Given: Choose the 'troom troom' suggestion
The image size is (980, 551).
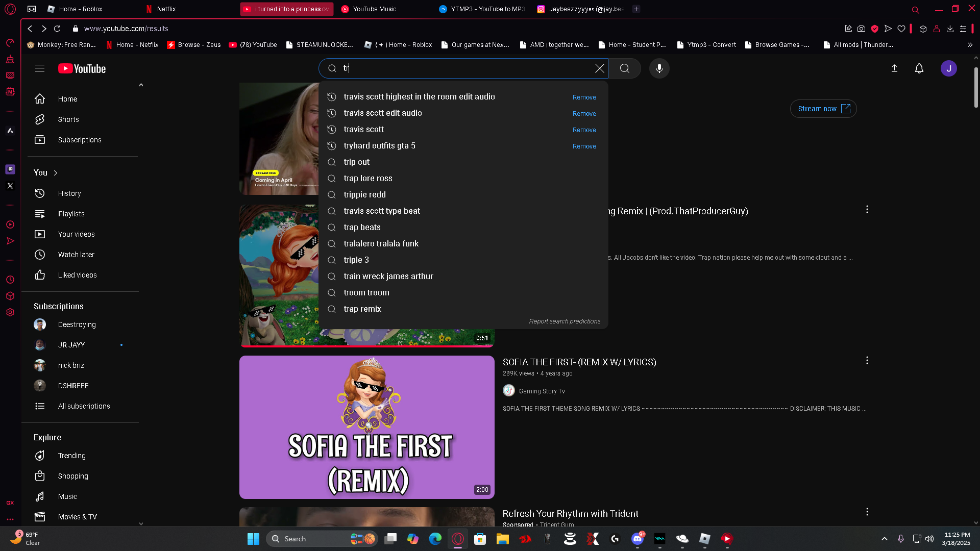Looking at the screenshot, I should tap(463, 292).
